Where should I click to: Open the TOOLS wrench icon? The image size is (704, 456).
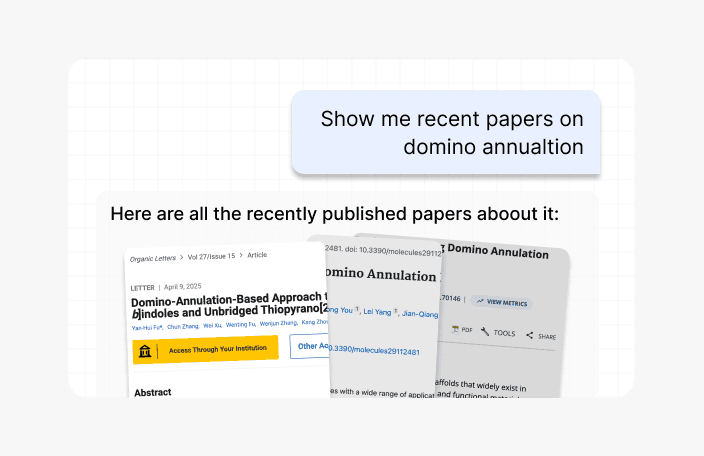[485, 332]
